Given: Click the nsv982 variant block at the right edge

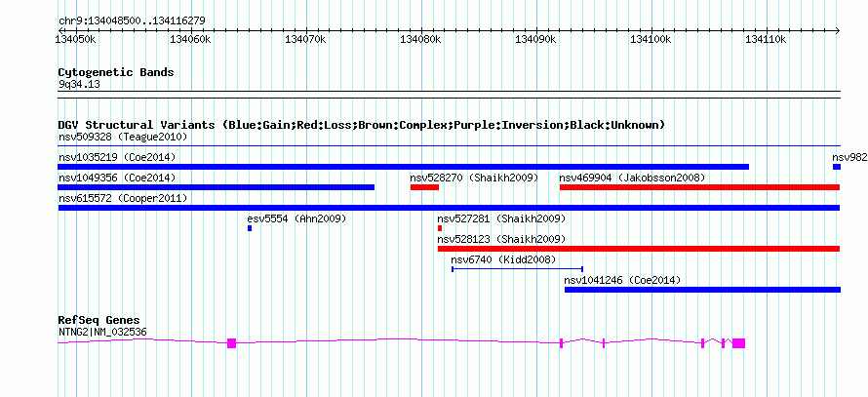Looking at the screenshot, I should coord(837,167).
